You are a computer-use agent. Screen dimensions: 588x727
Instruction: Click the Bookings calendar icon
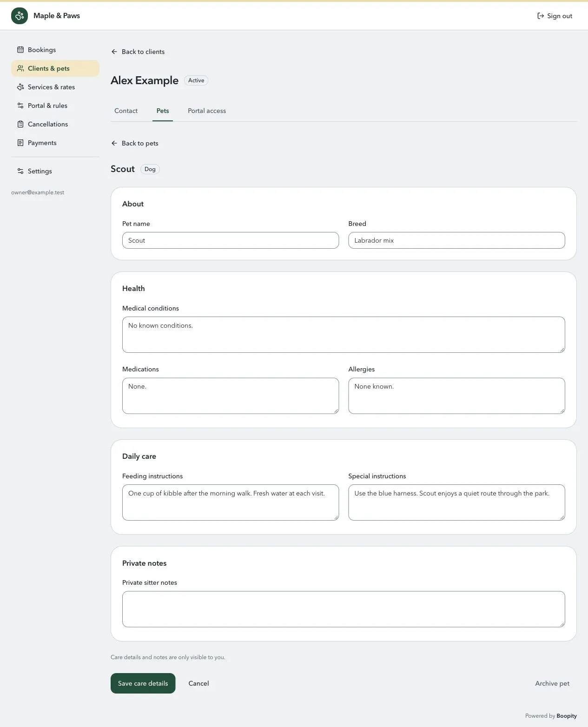pos(20,50)
